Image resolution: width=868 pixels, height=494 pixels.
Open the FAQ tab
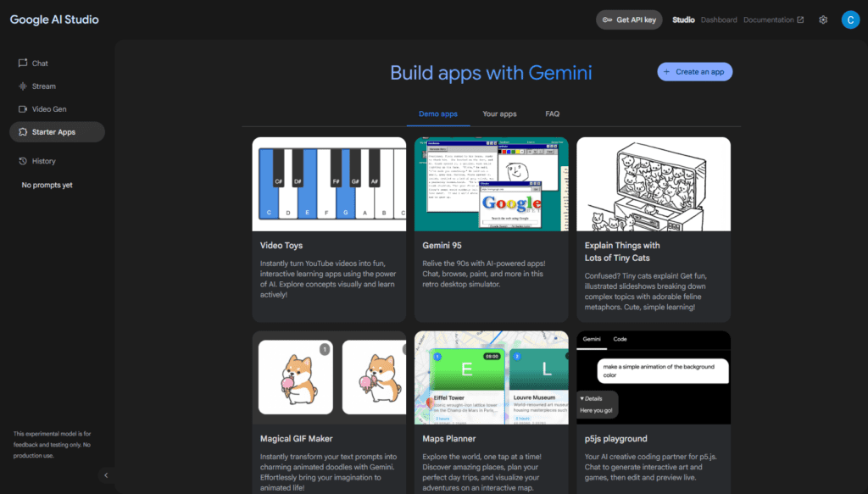552,114
